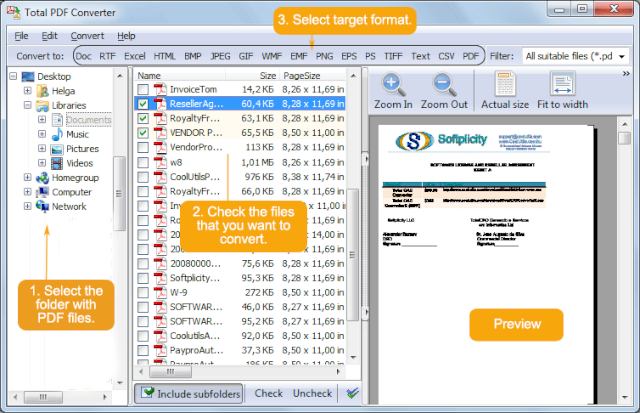The image size is (640, 413).
Task: Choose Doc as target format
Action: click(84, 56)
